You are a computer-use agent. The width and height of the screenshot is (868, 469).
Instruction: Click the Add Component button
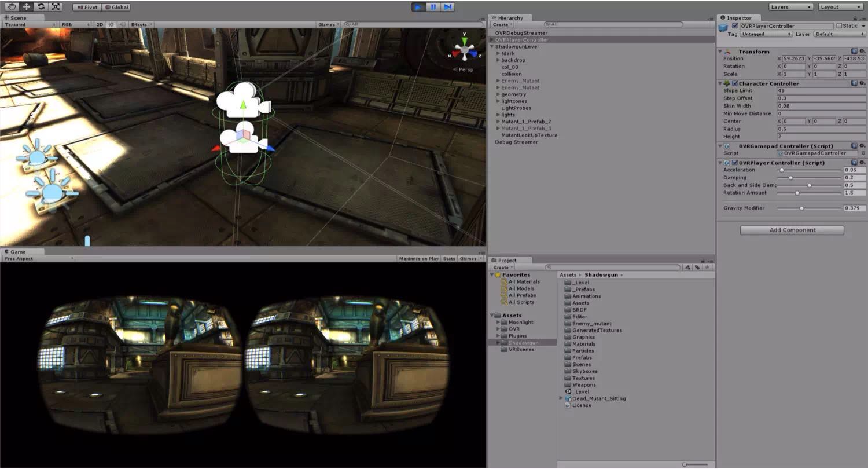(792, 230)
